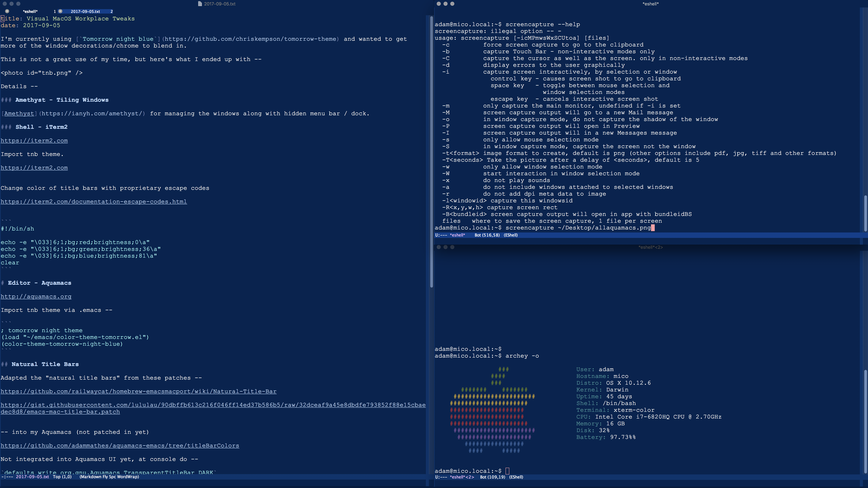Viewport: 868px width, 488px height.
Task: Click the 'Amethyst - Tiling Windows' heading
Action: click(62, 100)
